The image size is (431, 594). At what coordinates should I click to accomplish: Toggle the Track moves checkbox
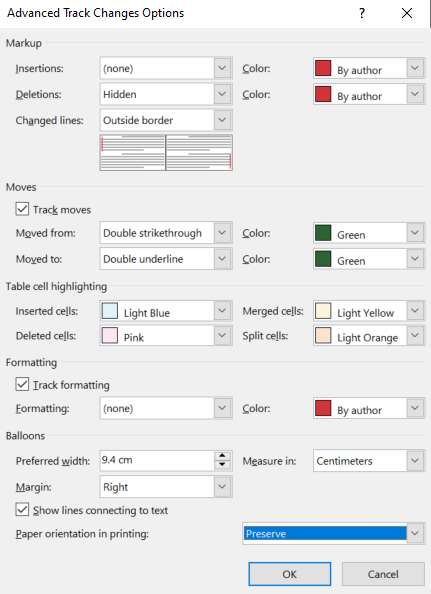tap(22, 209)
